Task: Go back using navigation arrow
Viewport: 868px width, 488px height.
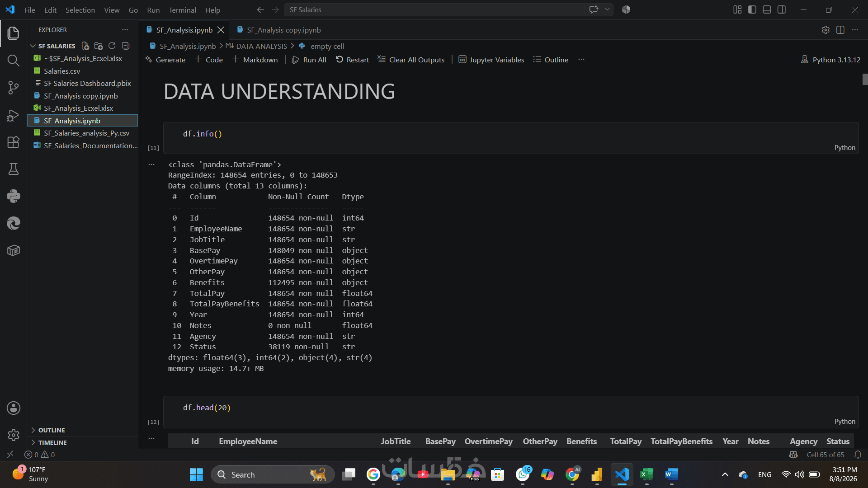Action: [x=260, y=9]
